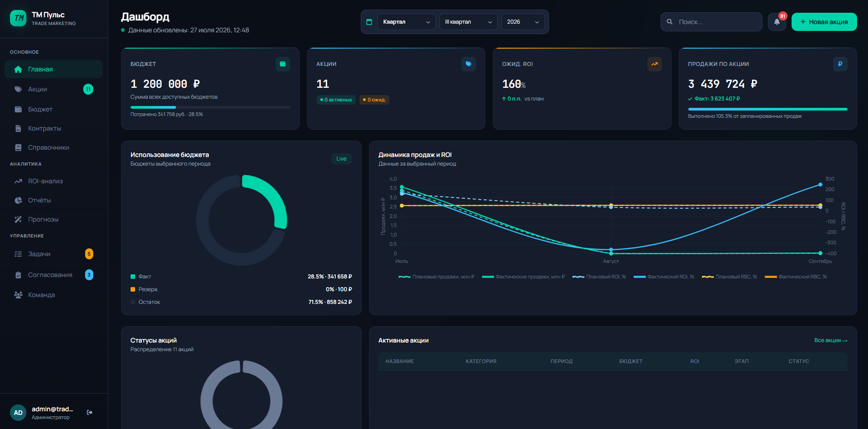Click the Поиск search field
Screen dimensions: 868x429
[x=711, y=22]
